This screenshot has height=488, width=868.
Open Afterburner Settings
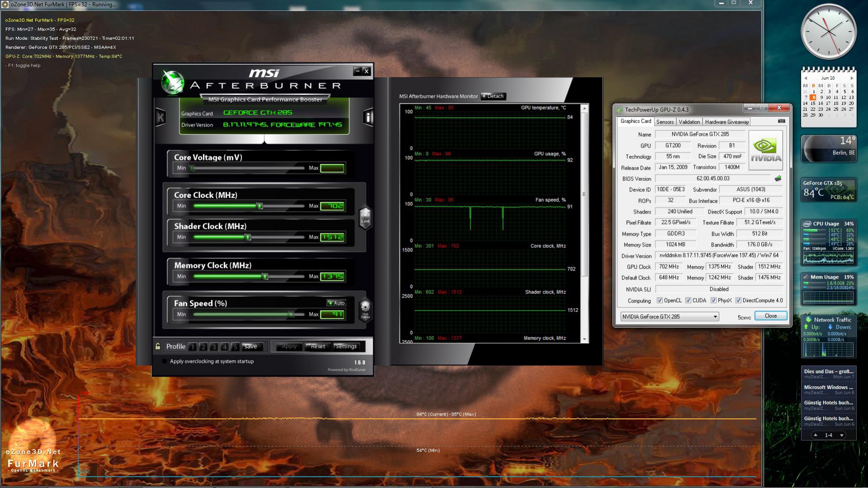tap(346, 346)
